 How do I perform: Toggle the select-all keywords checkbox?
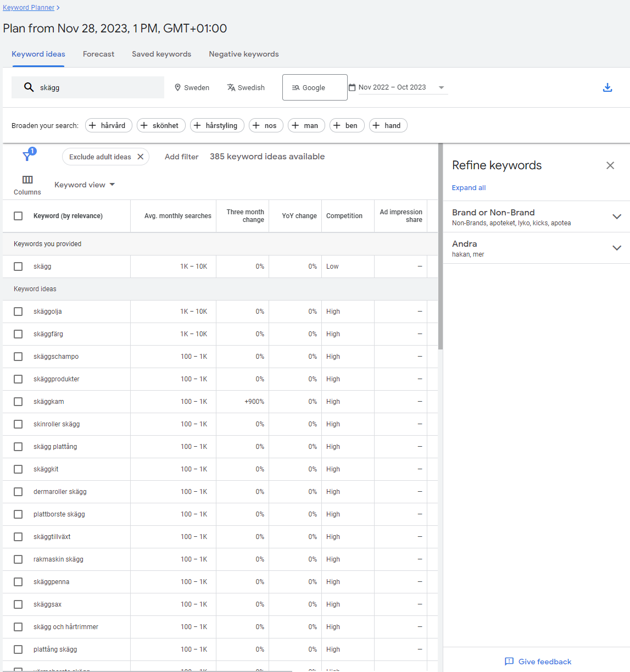18,216
